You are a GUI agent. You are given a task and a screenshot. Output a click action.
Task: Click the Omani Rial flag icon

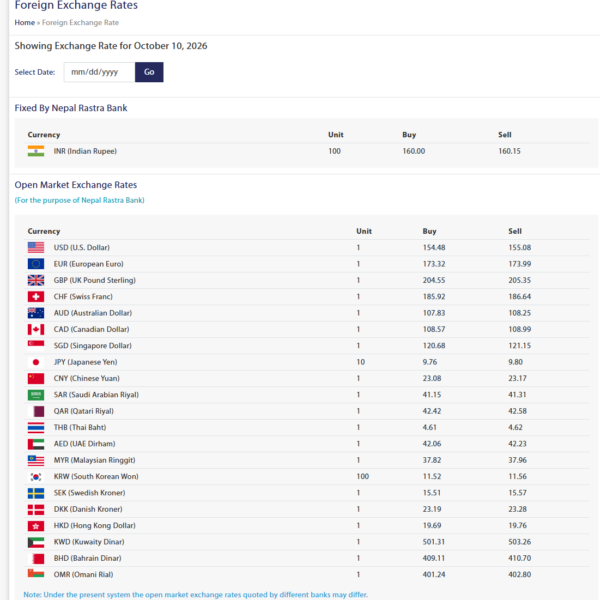36,574
